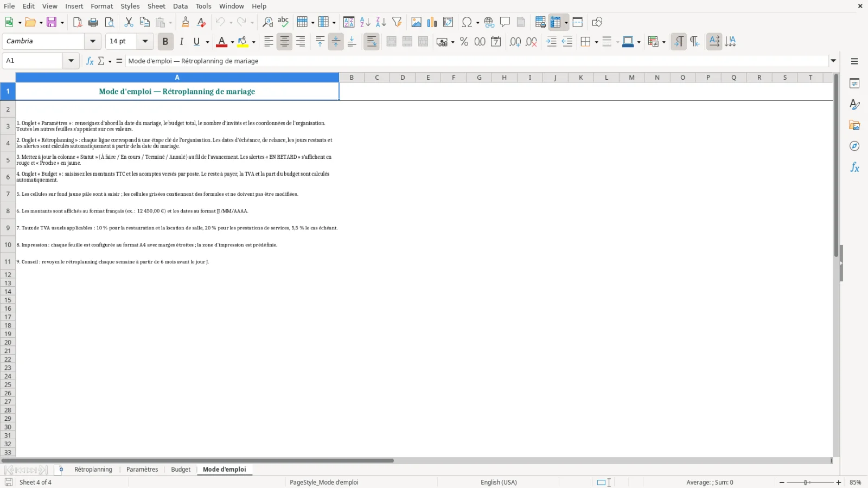This screenshot has height=488, width=868.
Task: Open Function Wizard fx icon
Action: click(90, 61)
